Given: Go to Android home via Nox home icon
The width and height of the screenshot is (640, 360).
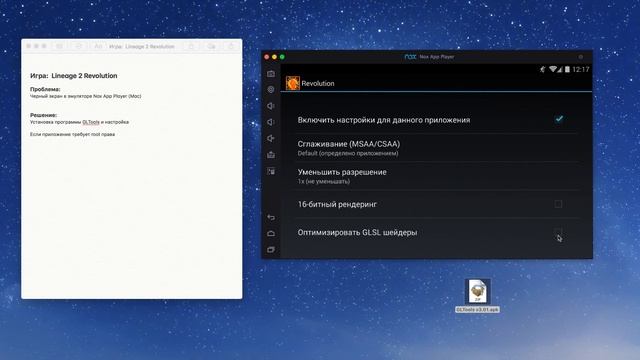Looking at the screenshot, I should coord(271,233).
